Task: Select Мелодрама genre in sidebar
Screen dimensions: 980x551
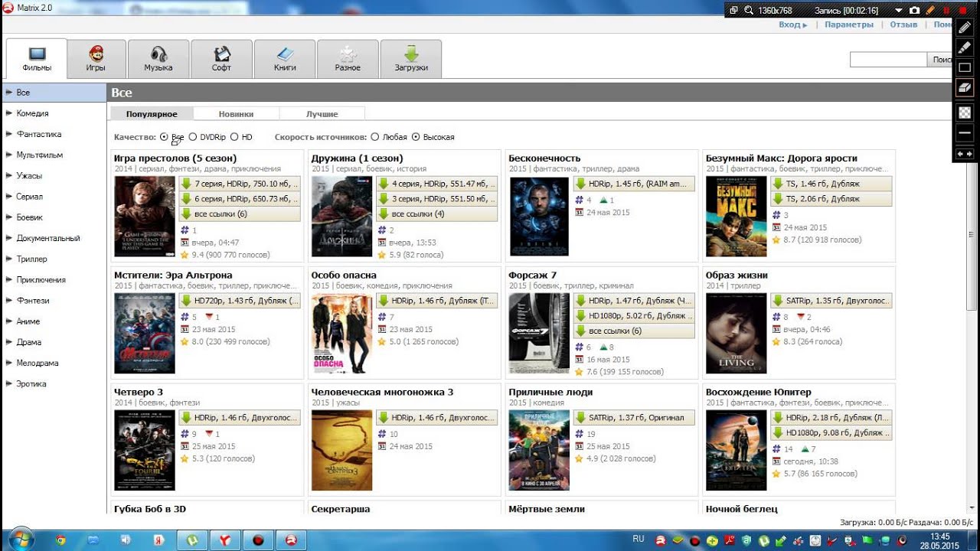Action: coord(53,363)
